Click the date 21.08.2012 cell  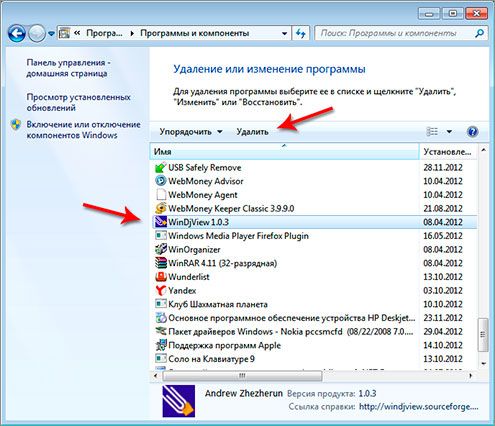click(443, 208)
